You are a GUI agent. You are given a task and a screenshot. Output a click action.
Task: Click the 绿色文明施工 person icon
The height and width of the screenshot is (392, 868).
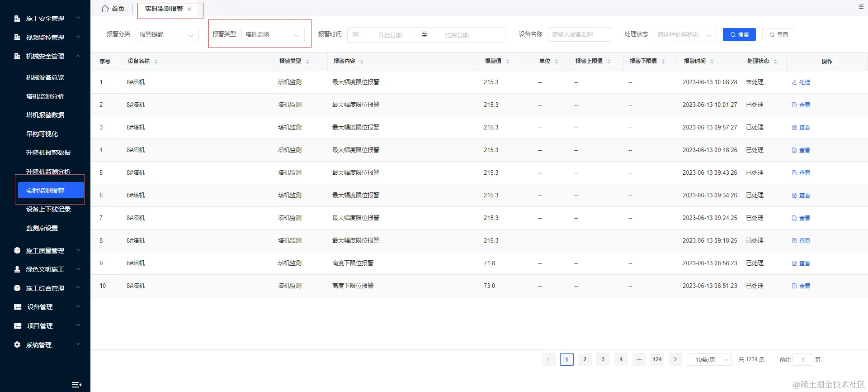pos(17,269)
